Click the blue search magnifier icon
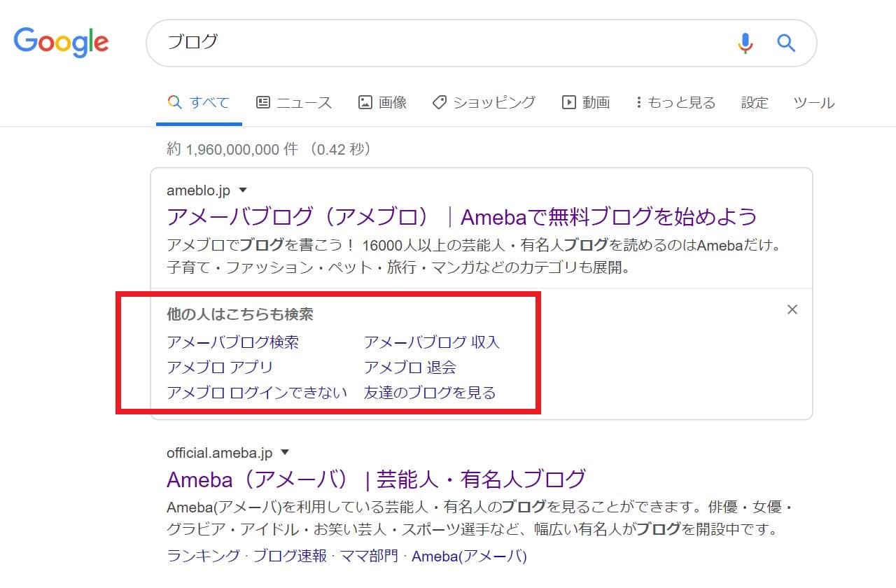 (x=786, y=43)
